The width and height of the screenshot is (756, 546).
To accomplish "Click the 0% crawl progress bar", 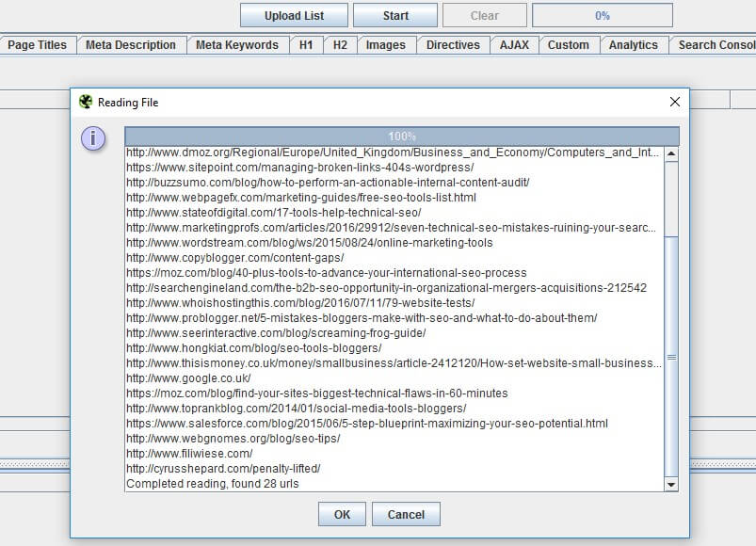I will pyautogui.click(x=602, y=15).
